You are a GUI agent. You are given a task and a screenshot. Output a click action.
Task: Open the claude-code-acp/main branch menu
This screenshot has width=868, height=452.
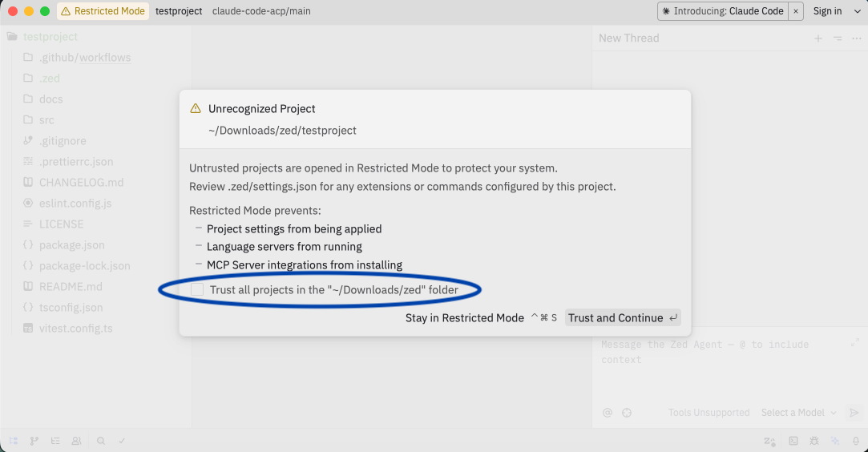[261, 11]
